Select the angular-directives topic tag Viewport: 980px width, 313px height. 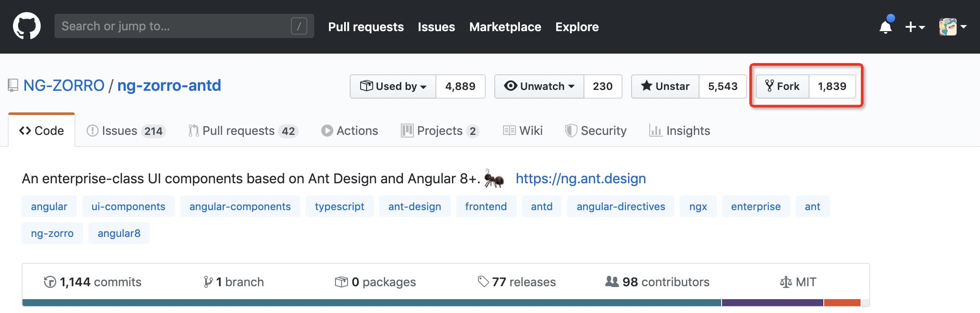tap(621, 207)
